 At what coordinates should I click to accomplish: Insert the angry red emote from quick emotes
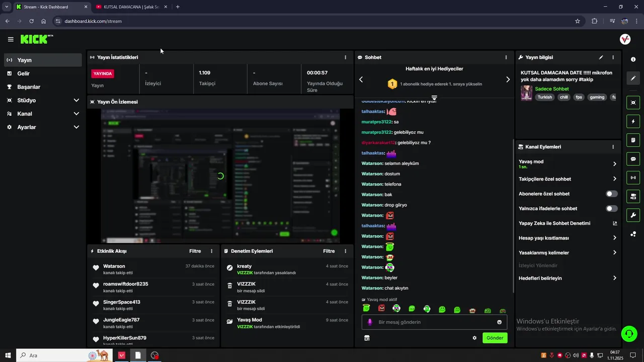pyautogui.click(x=381, y=309)
